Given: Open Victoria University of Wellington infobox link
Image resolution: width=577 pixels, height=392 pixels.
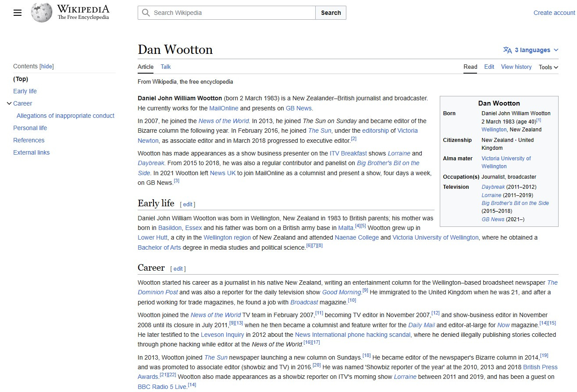Looking at the screenshot, I should pos(506,162).
